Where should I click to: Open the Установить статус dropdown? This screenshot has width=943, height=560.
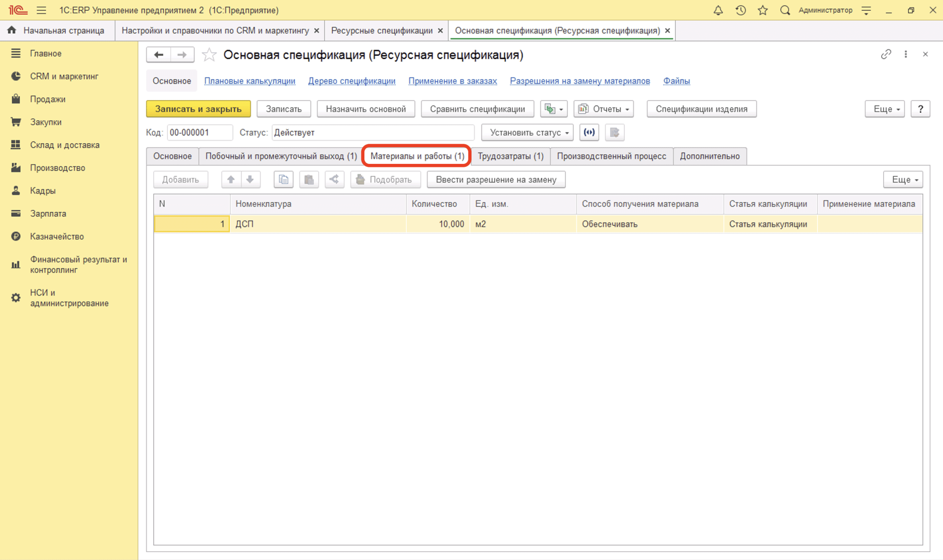point(527,133)
